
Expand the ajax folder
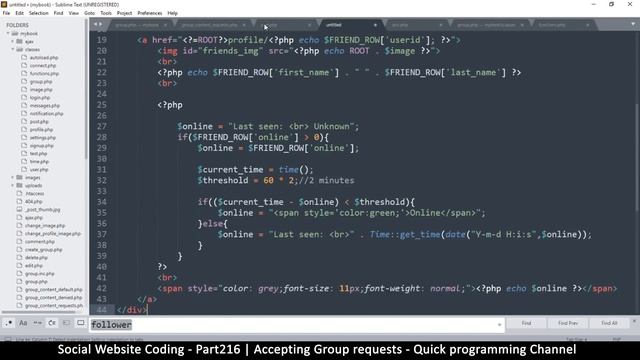[x=13, y=42]
